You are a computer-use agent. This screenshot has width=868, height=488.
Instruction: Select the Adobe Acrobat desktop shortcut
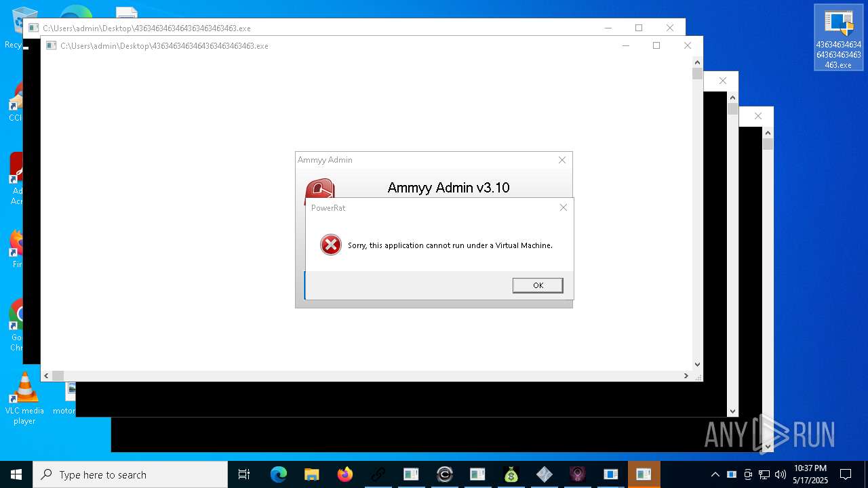(16, 178)
